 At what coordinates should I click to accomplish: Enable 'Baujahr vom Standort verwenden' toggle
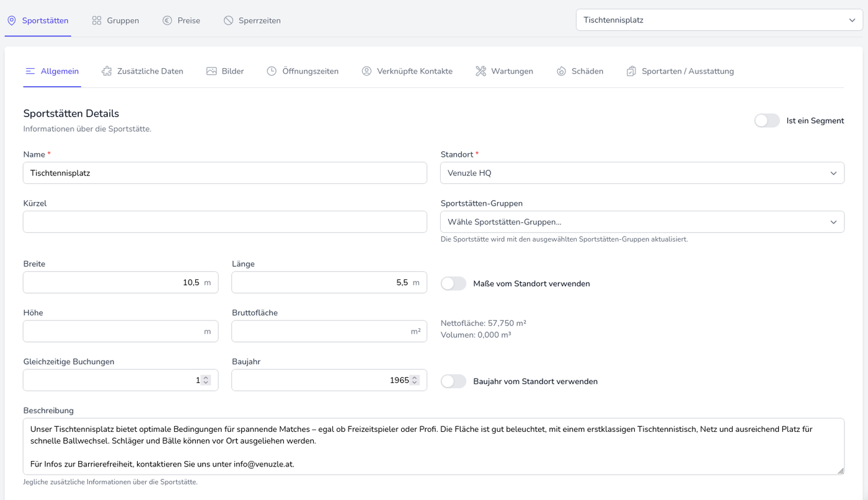pos(453,382)
